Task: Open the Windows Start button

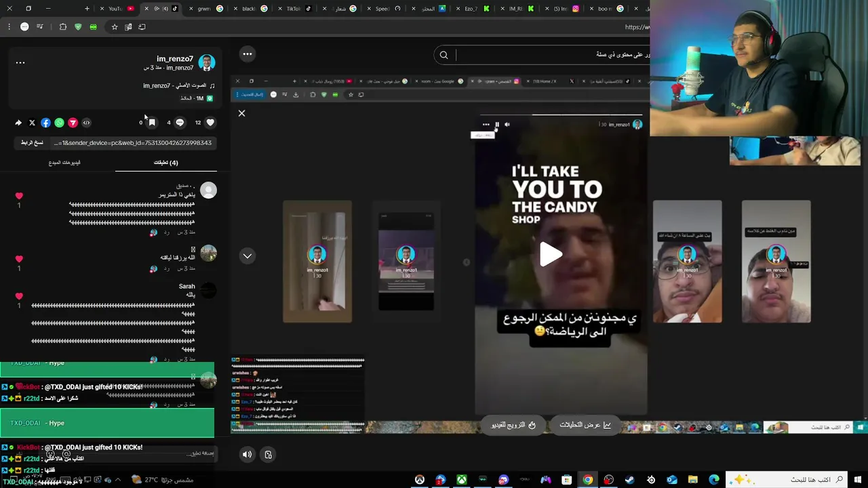Action: click(859, 480)
